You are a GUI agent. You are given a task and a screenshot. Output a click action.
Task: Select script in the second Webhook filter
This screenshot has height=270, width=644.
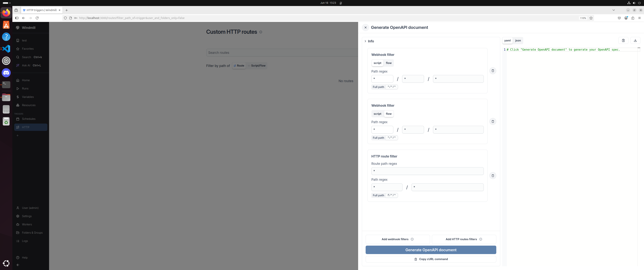pyautogui.click(x=377, y=114)
